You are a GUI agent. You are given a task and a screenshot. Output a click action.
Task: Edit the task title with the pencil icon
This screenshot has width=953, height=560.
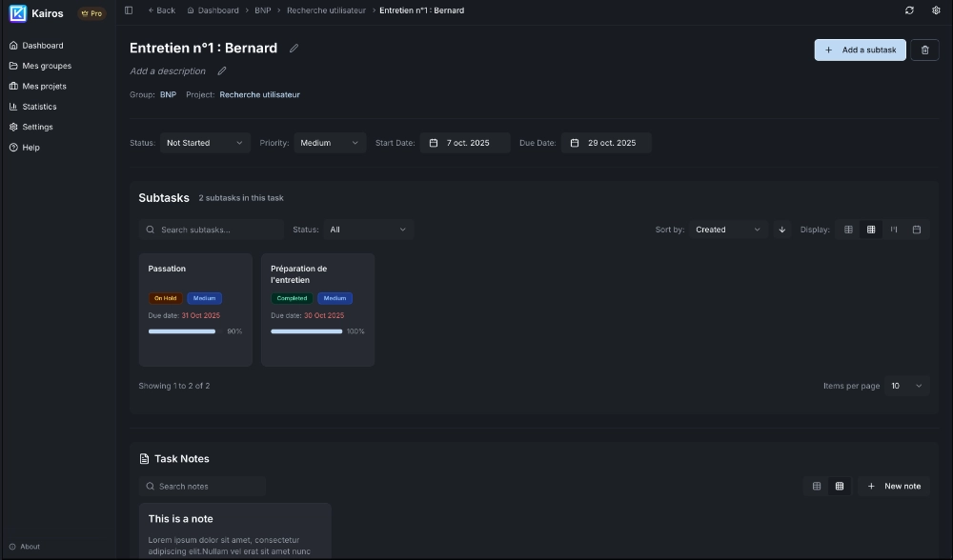[x=294, y=48]
